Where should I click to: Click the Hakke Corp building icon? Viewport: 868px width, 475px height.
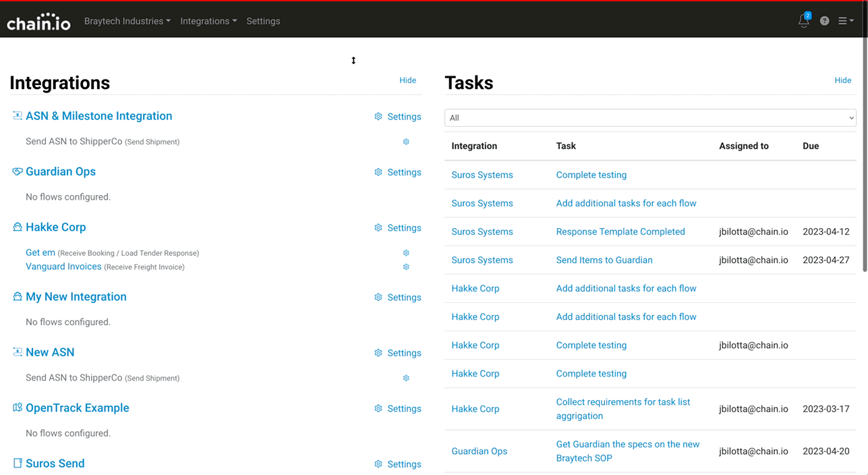coord(18,227)
